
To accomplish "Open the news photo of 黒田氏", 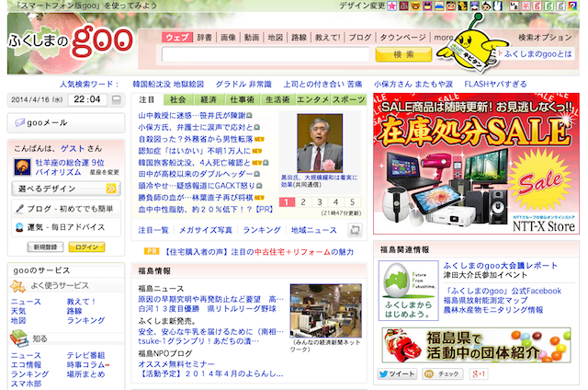I will 320,143.
